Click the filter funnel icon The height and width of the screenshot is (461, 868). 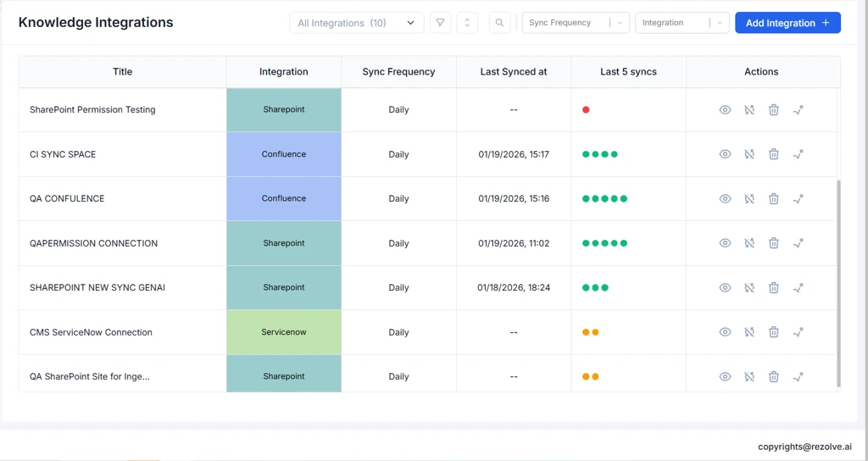click(x=440, y=23)
